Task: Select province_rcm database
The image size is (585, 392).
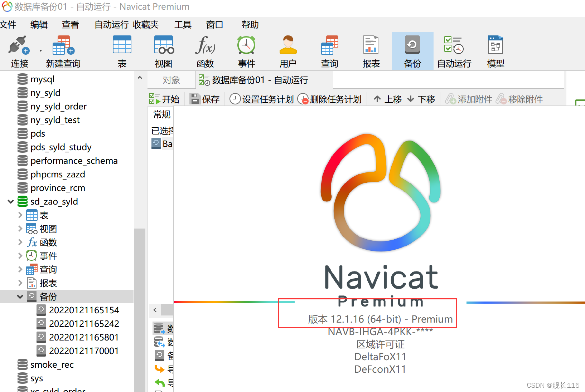Action: 58,188
